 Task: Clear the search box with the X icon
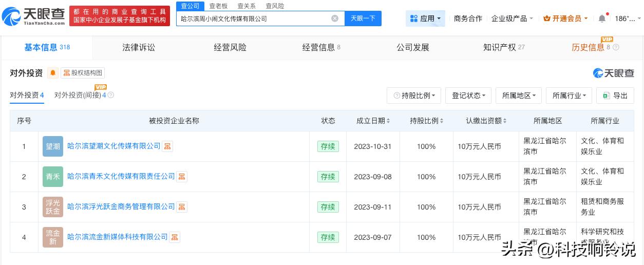click(x=335, y=18)
